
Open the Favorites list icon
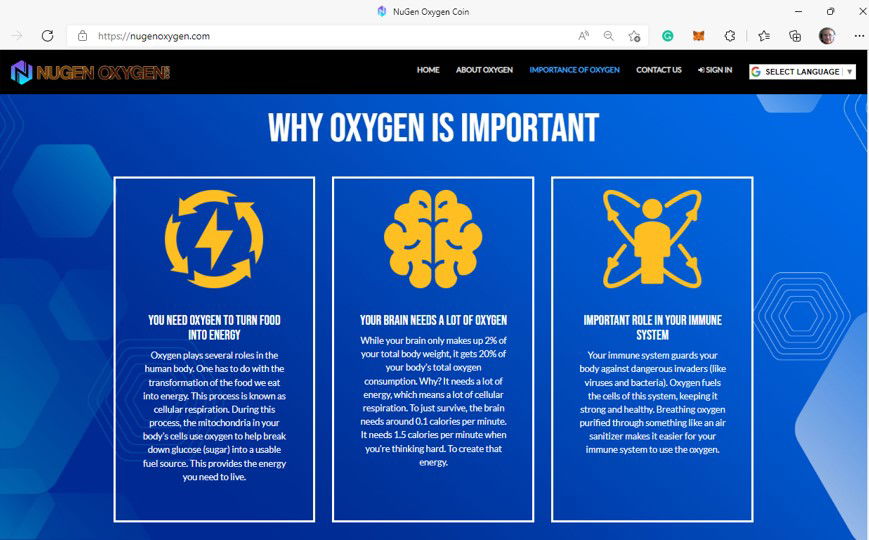point(764,36)
